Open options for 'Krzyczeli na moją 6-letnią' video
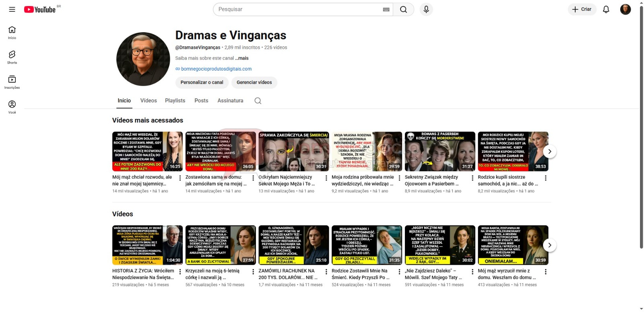This screenshot has height=312, width=644. tap(253, 272)
